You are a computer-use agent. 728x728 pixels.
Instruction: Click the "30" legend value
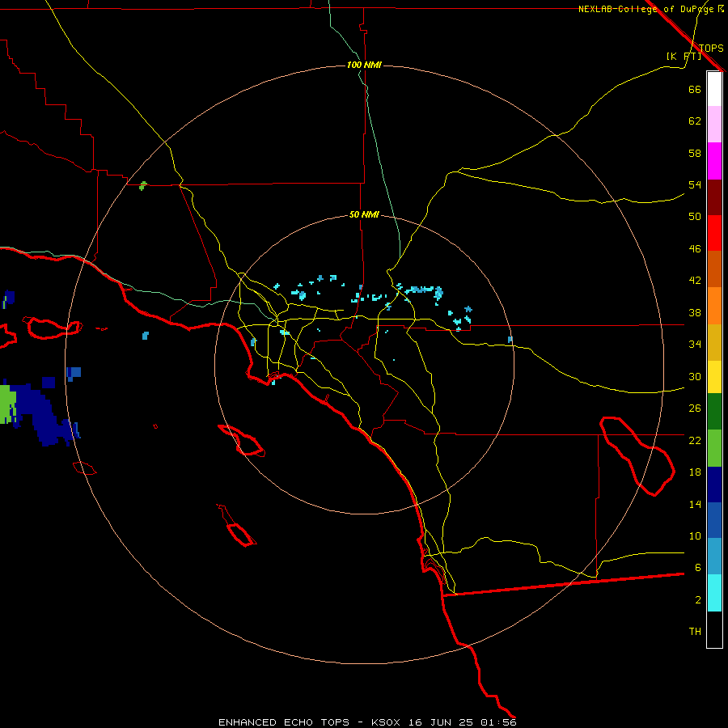point(695,376)
